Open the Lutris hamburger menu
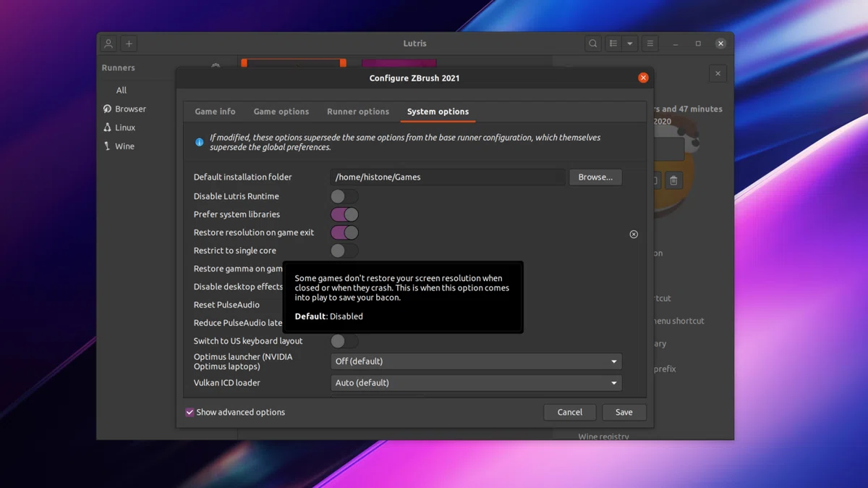 coord(650,43)
